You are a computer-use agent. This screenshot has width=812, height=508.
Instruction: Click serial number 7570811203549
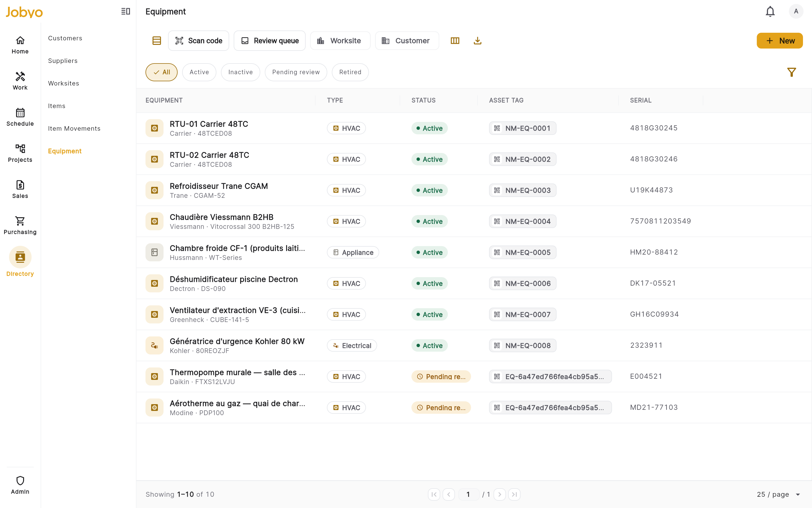coord(660,221)
